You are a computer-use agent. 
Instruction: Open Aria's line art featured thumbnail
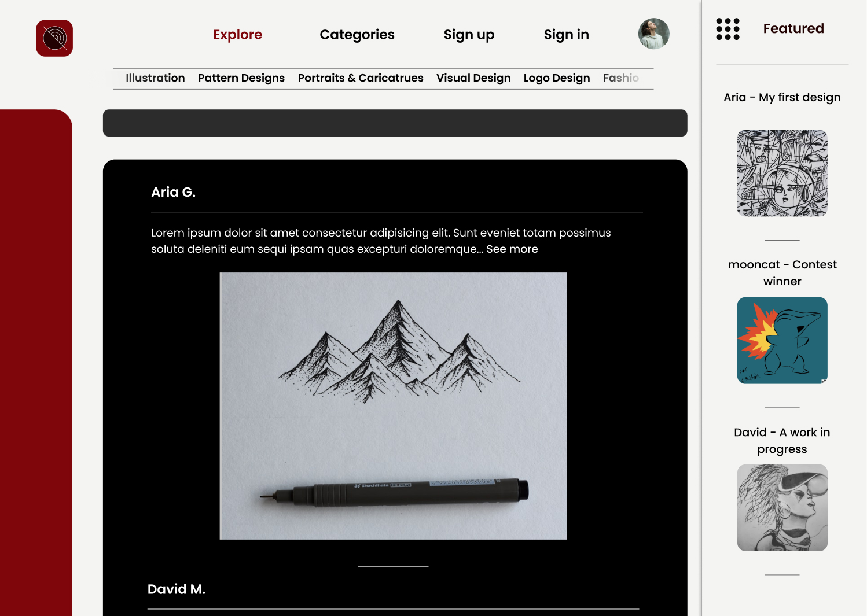pyautogui.click(x=782, y=173)
